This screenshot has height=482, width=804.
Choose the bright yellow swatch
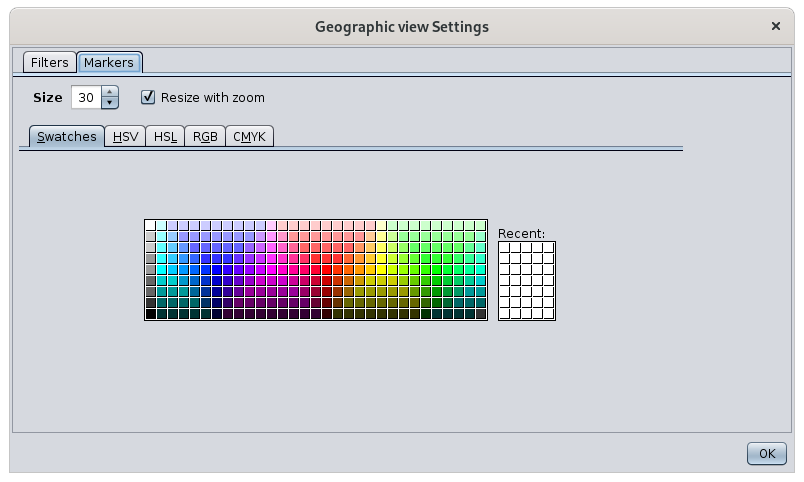click(x=382, y=270)
